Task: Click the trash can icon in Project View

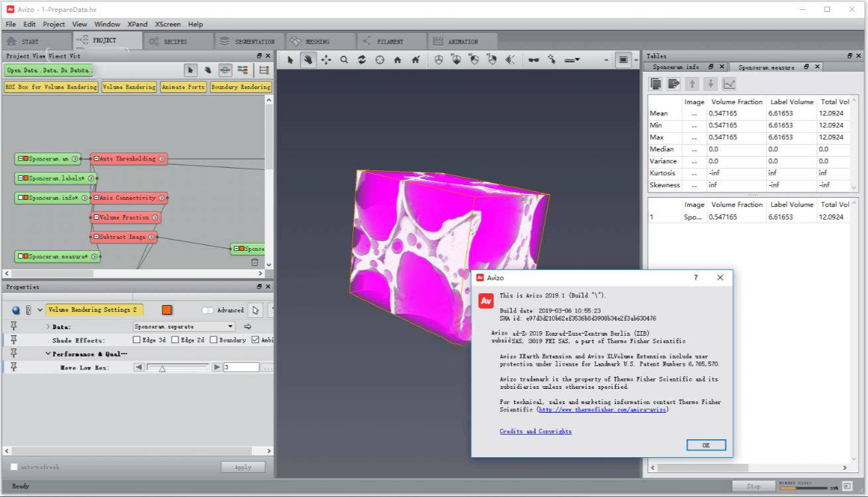Action: [255, 262]
